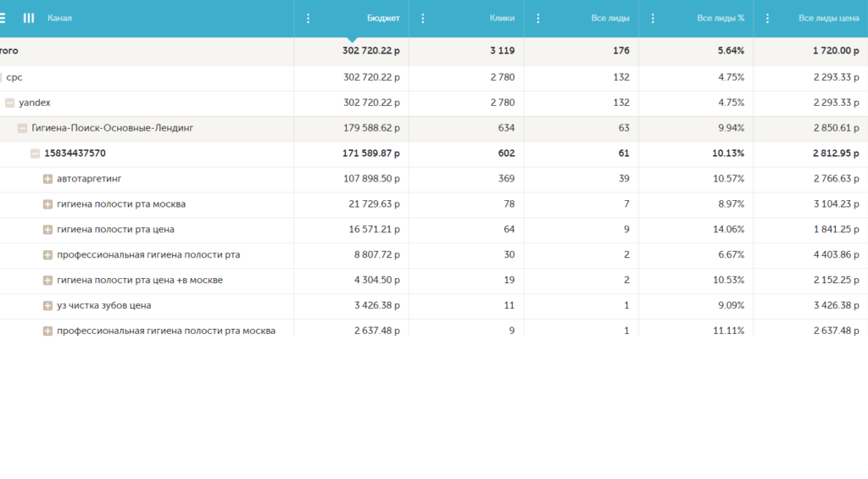868x479 pixels.
Task: Click the Все лиды цена header label
Action: click(x=828, y=18)
